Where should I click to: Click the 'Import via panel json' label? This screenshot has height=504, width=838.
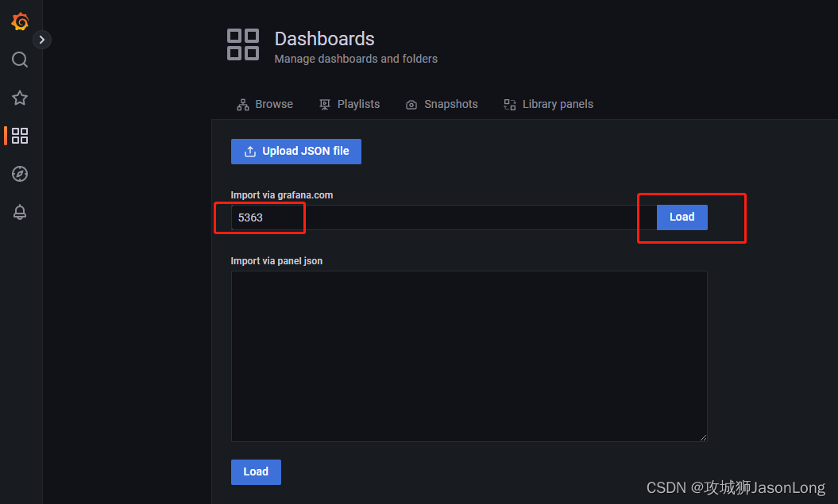[276, 261]
